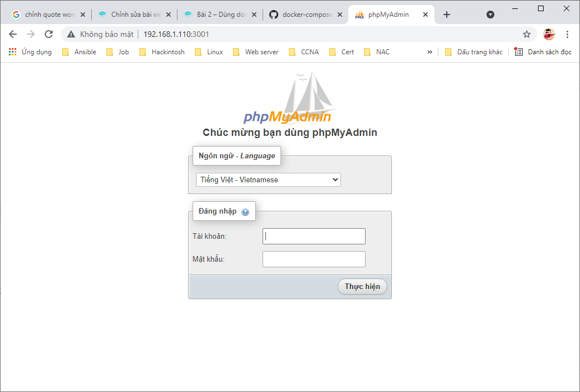The height and width of the screenshot is (392, 580).
Task: Click the not-secure warning icon
Action: (x=71, y=34)
